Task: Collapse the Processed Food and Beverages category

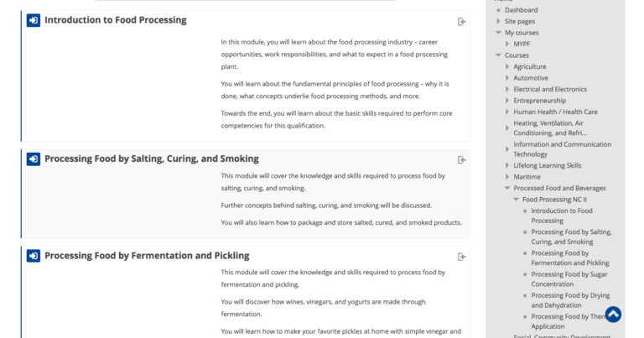Action: [x=507, y=188]
